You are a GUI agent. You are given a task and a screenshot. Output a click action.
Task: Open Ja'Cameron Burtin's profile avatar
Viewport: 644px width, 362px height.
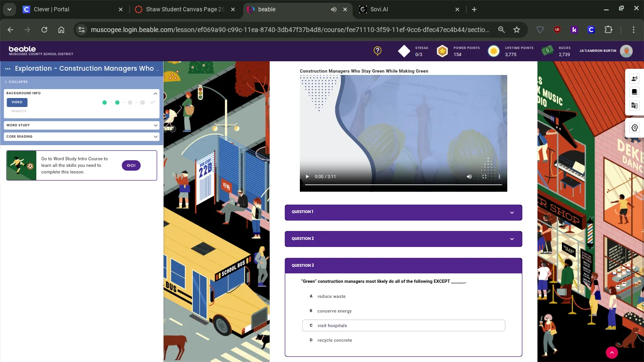coord(627,51)
